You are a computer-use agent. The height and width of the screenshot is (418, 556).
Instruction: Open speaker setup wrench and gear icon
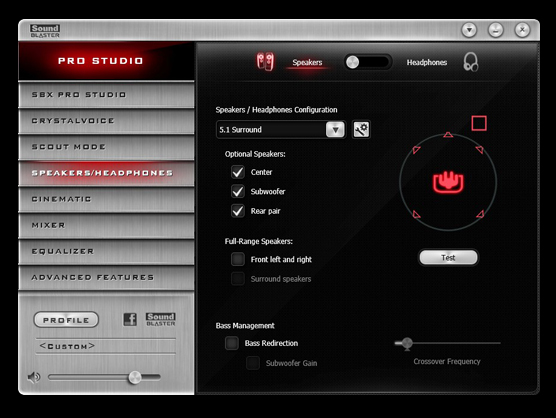pos(361,129)
